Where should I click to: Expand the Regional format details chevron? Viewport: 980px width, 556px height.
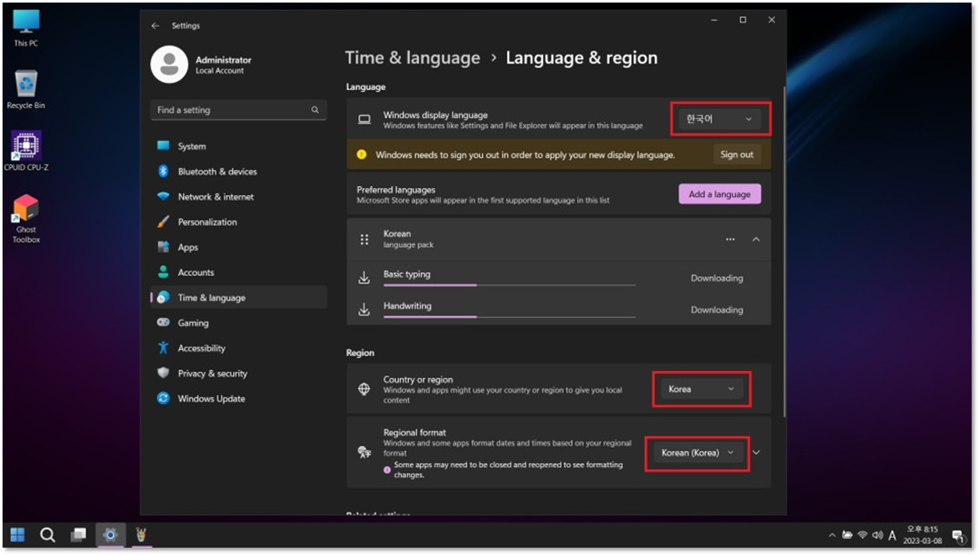click(757, 453)
